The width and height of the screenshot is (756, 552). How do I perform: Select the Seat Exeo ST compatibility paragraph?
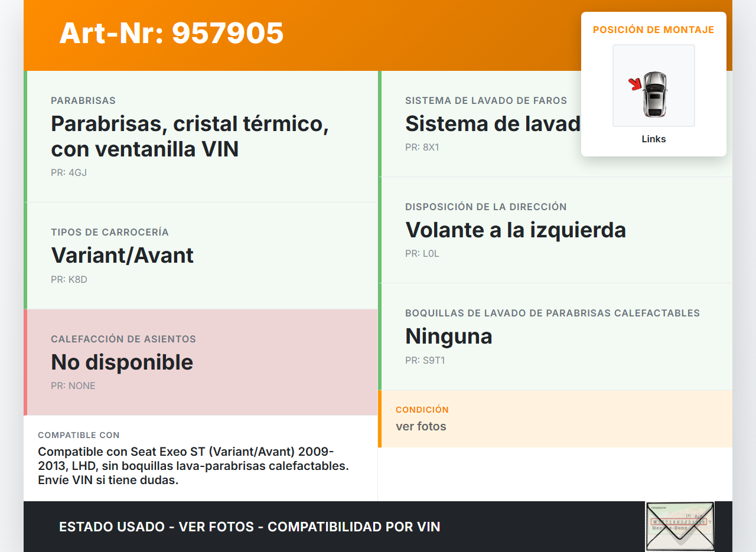click(194, 466)
